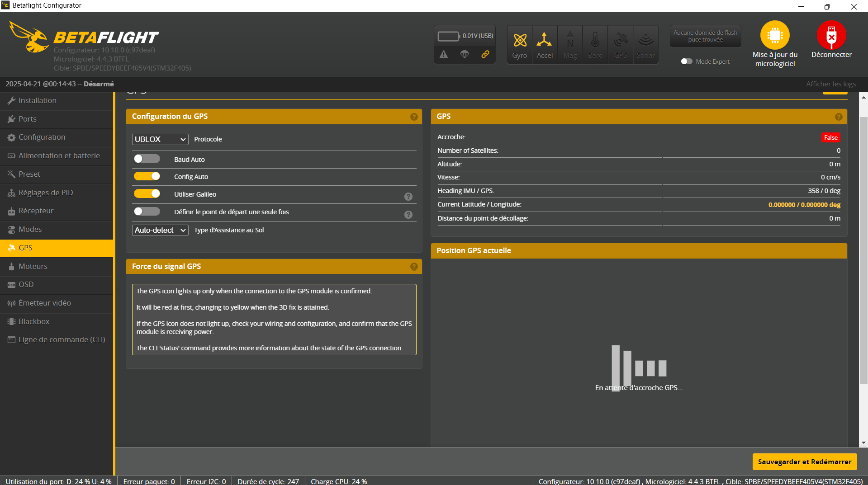The width and height of the screenshot is (868, 485).
Task: Enable the Baud Auto switch
Action: [x=147, y=159]
